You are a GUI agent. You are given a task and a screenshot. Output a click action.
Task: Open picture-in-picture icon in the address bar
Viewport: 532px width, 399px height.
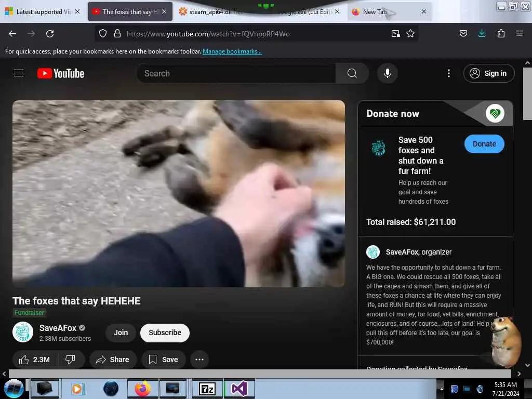click(x=395, y=34)
